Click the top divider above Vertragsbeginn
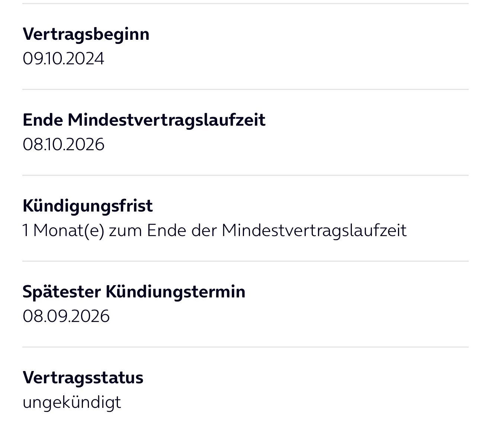 245,4
